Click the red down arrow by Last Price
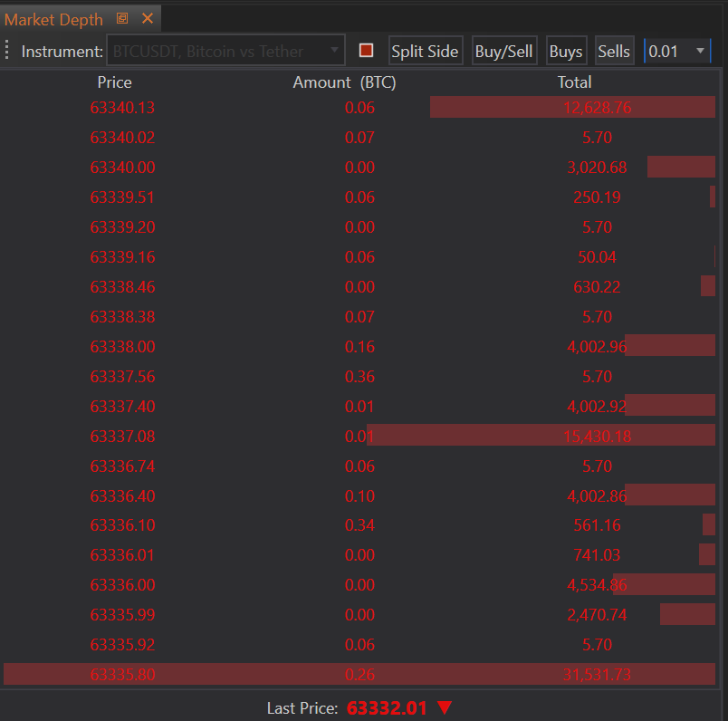 (444, 707)
